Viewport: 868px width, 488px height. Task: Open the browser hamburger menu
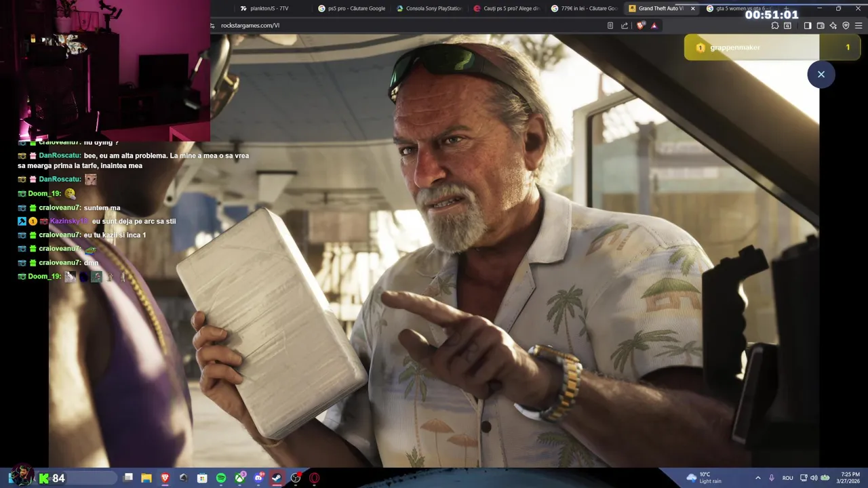click(859, 26)
